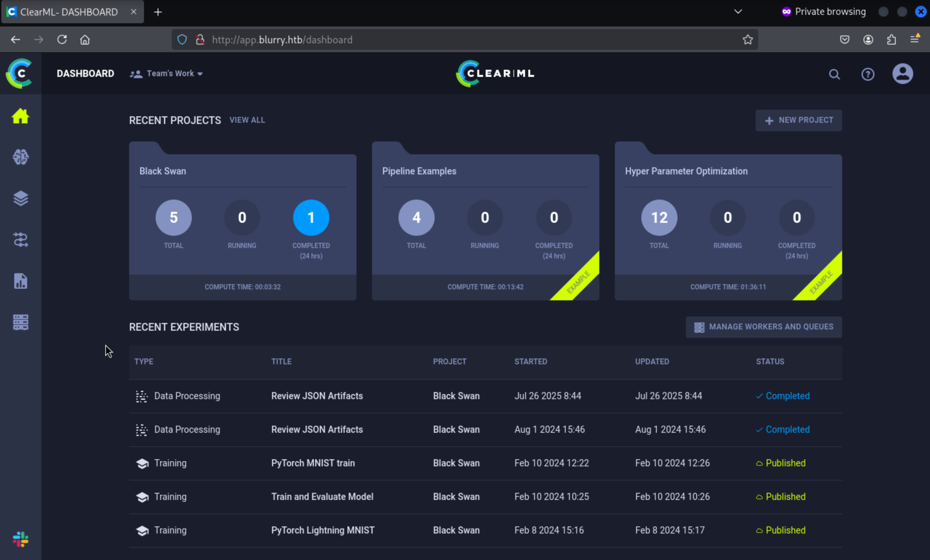Click COMPUTE TIME: 00:03:32 on Black Swan card
Screen dimensions: 930x560
(x=243, y=287)
